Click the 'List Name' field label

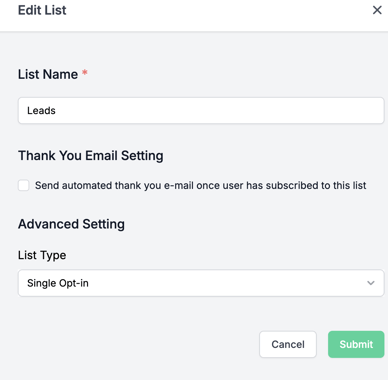(48, 74)
